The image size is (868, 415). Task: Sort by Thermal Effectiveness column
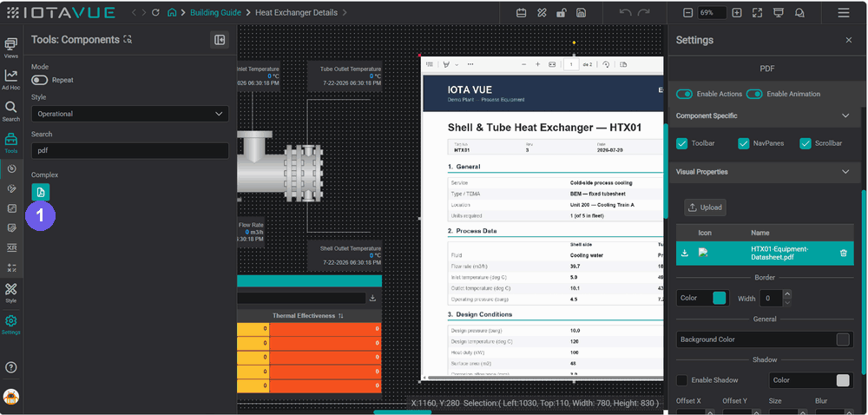pyautogui.click(x=341, y=315)
